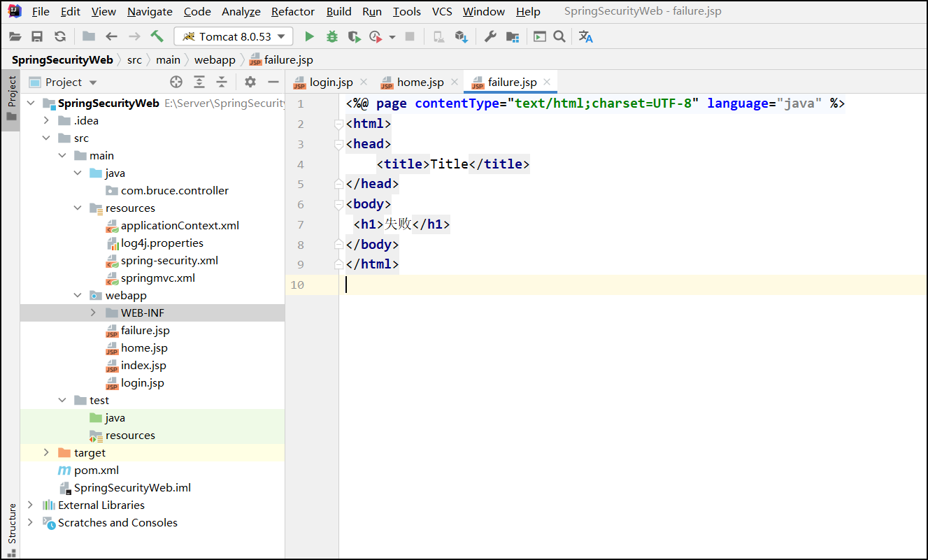Image resolution: width=928 pixels, height=560 pixels.
Task: Open the profiler run options arrow
Action: [x=392, y=37]
